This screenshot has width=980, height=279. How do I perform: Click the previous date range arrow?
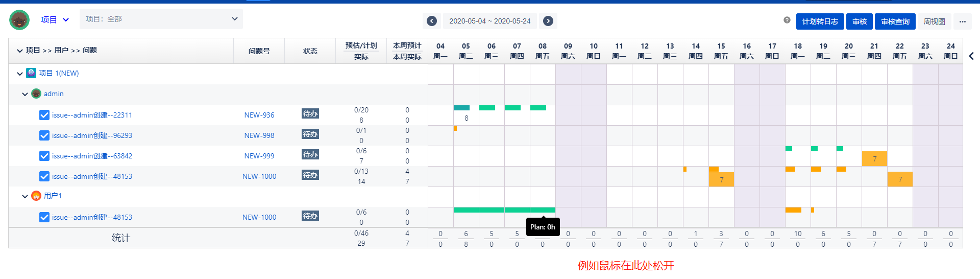tap(432, 21)
